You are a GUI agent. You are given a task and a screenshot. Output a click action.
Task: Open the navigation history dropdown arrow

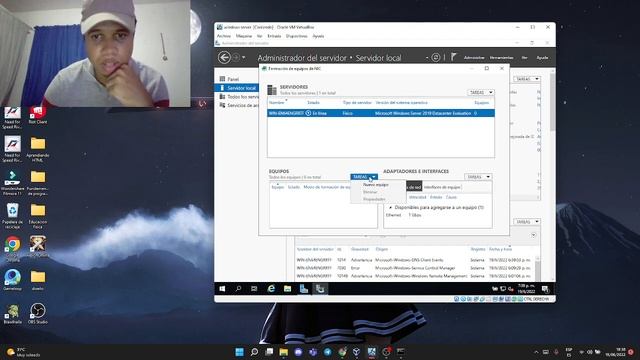click(244, 58)
